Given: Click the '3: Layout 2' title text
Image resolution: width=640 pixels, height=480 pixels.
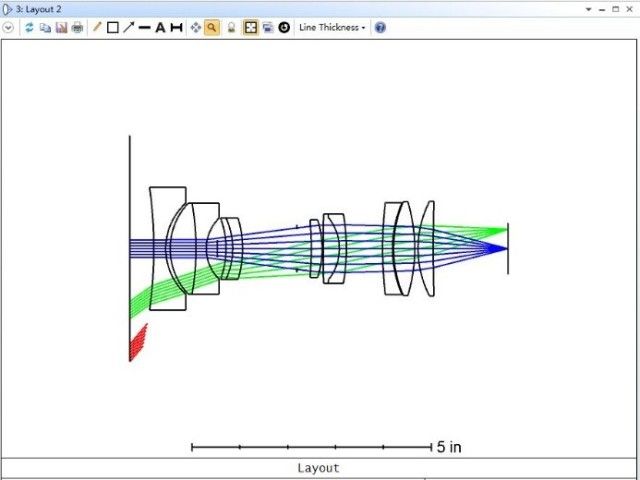Looking at the screenshot, I should click(39, 9).
